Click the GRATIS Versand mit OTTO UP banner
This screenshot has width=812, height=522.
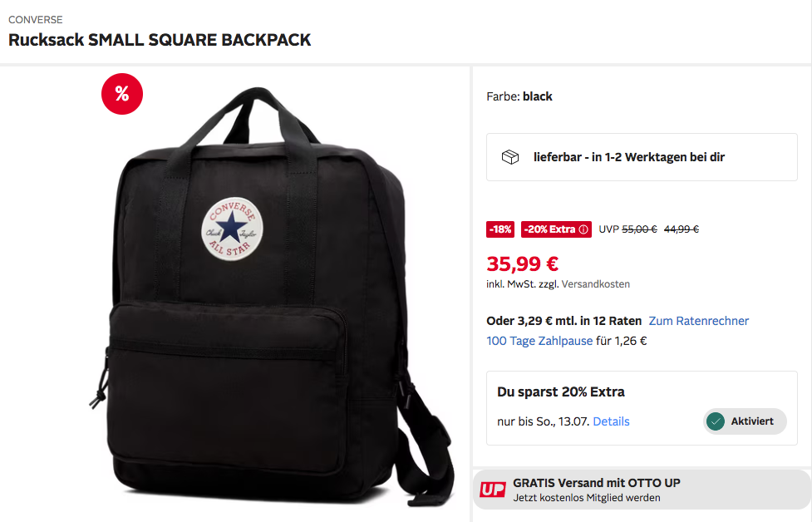pyautogui.click(x=642, y=490)
